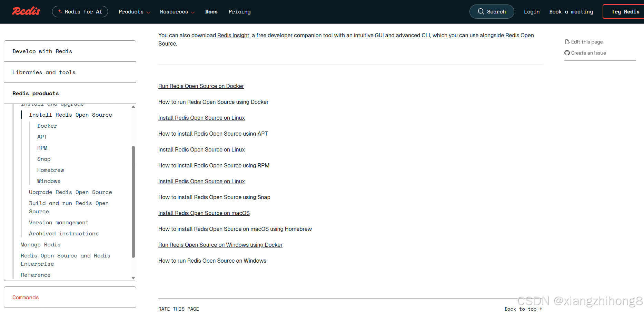Screen dimensions: 644x312
Task: Click the 'RATE THIS PAGE' label
Action: point(179,309)
